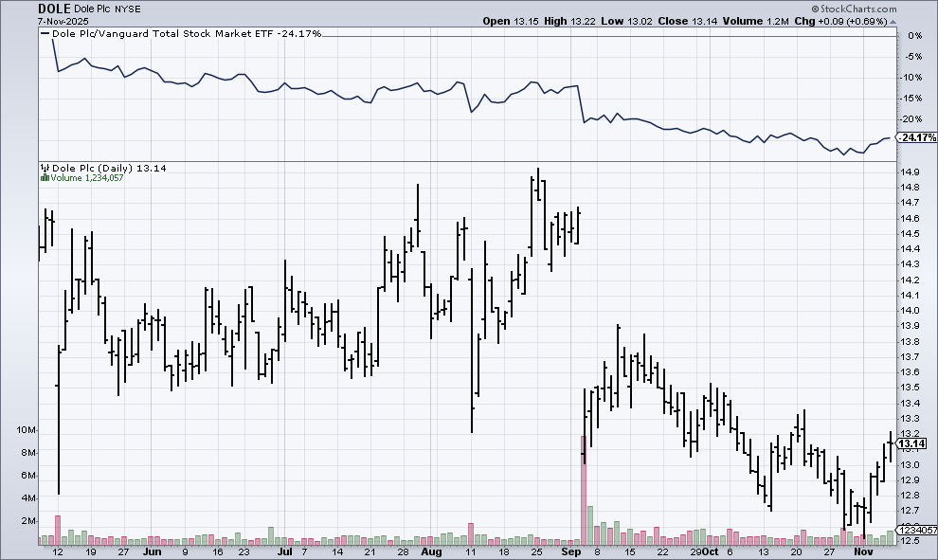Image resolution: width=938 pixels, height=560 pixels.
Task: Click the tallest pink volume bar in early September
Action: point(584,490)
